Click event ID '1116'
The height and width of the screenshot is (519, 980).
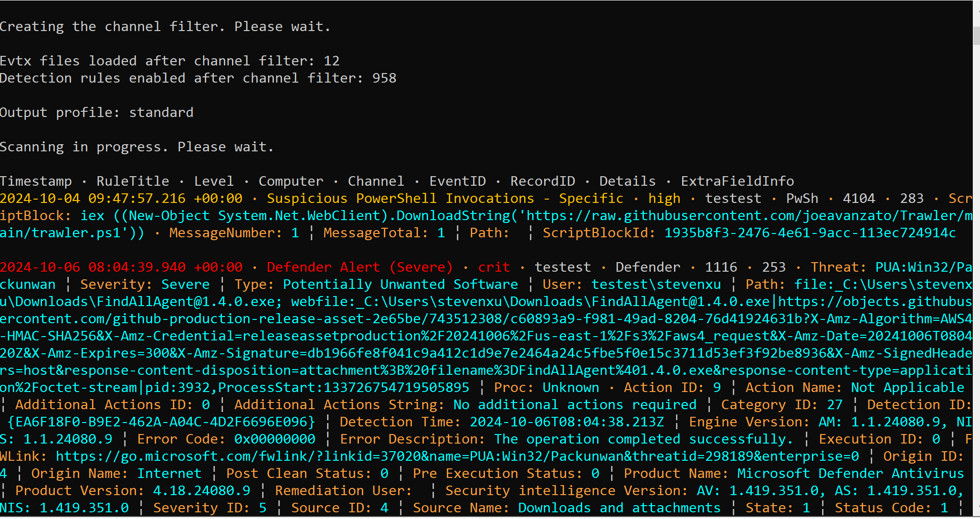[x=721, y=267]
